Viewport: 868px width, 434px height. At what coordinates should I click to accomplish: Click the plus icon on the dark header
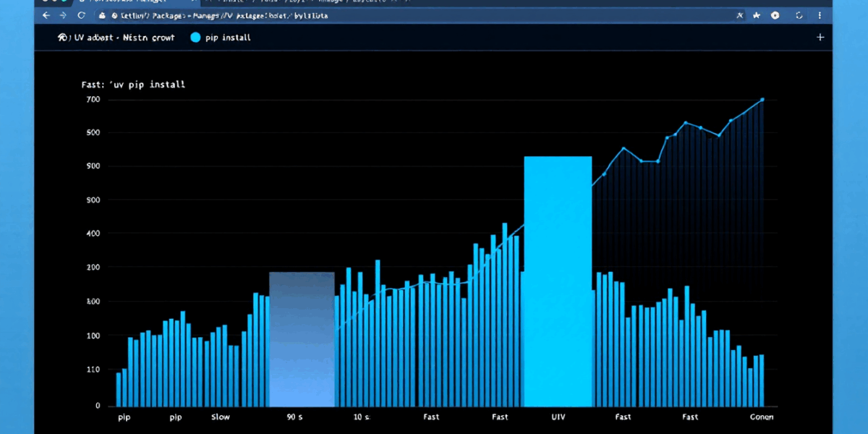[x=820, y=38]
